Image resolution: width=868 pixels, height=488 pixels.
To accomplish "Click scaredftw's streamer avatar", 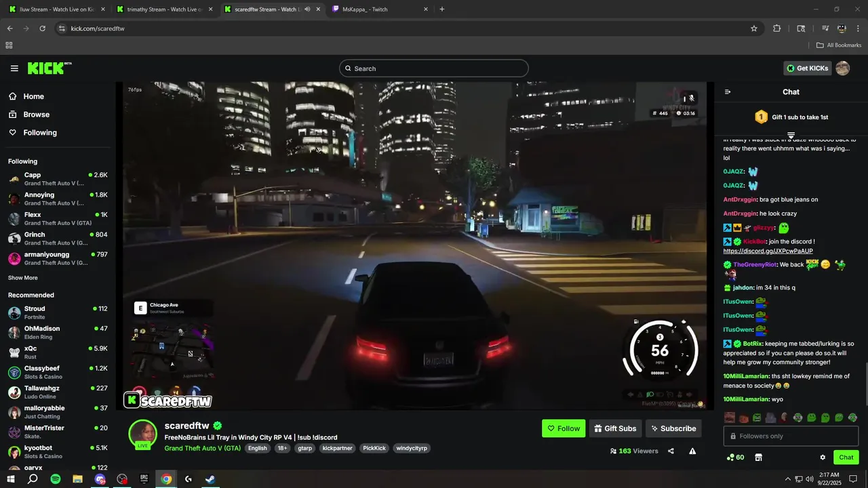I will [x=143, y=434].
